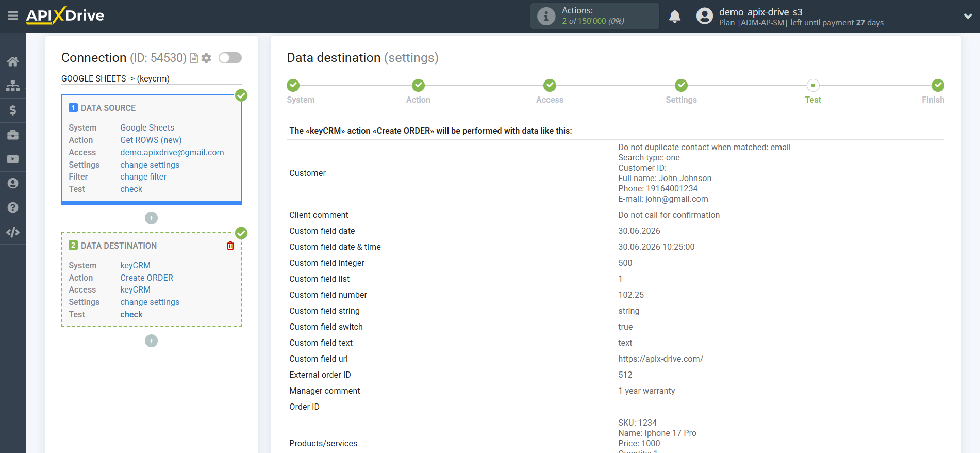
Task: Select the 30.06.2026 10:25:00 value
Action: 656,247
